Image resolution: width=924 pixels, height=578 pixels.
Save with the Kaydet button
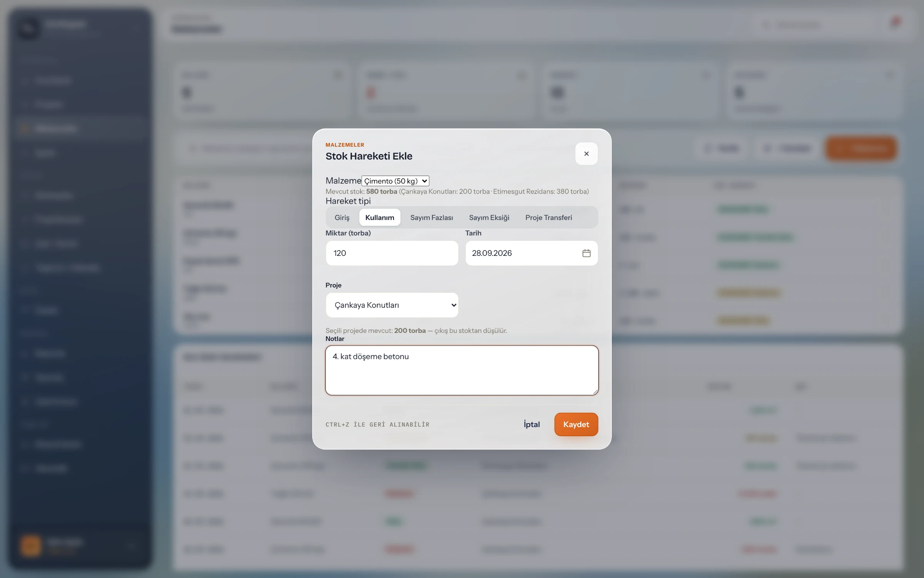[576, 424]
